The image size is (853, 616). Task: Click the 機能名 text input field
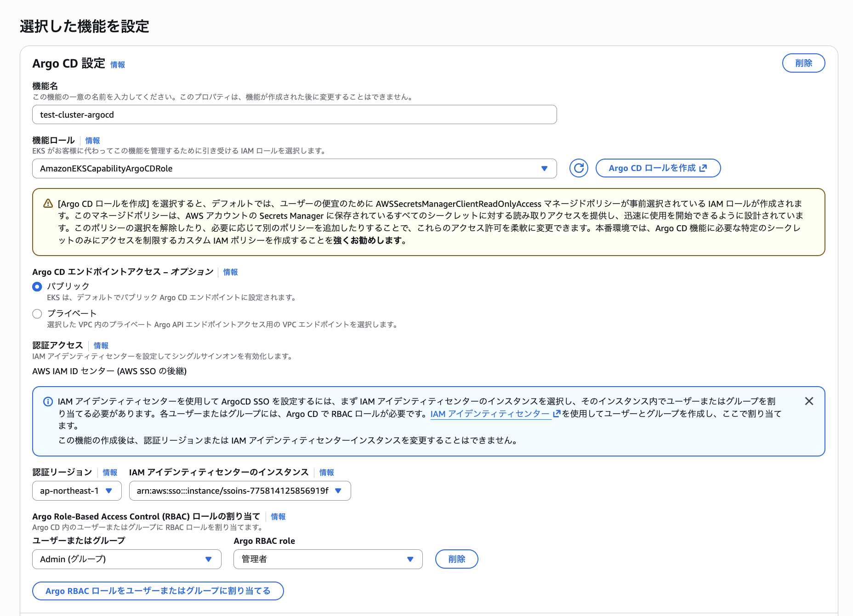294,115
